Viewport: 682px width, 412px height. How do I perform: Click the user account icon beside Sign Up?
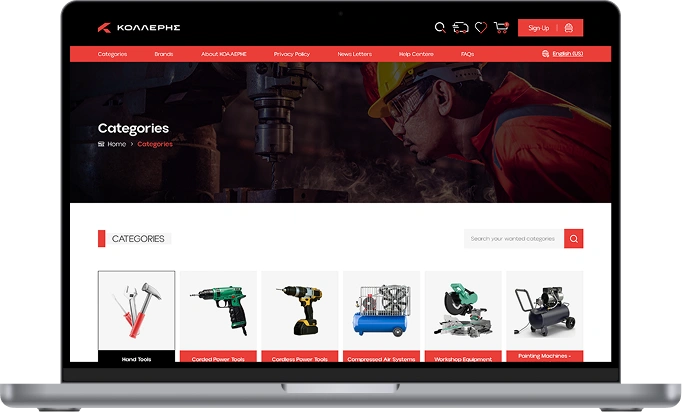click(x=569, y=28)
